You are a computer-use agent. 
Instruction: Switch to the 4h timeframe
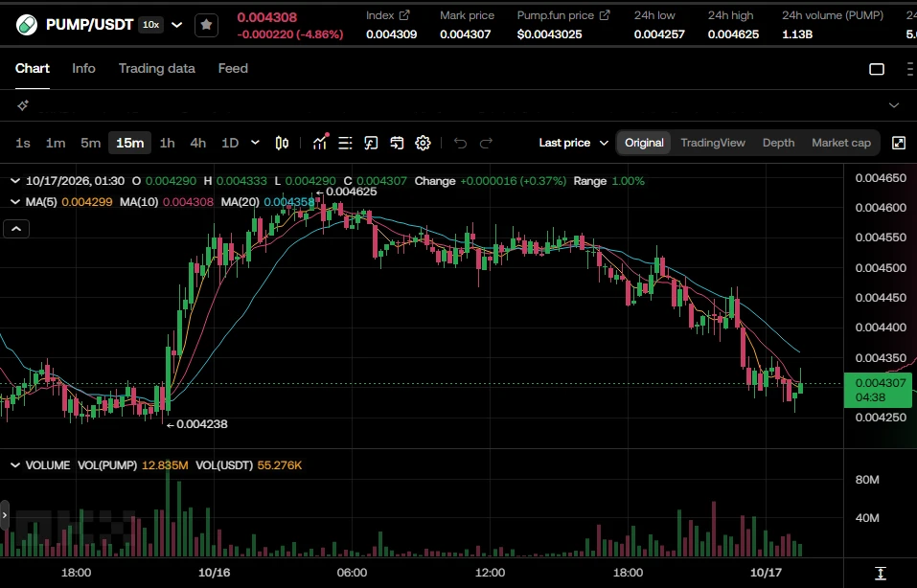pyautogui.click(x=198, y=143)
